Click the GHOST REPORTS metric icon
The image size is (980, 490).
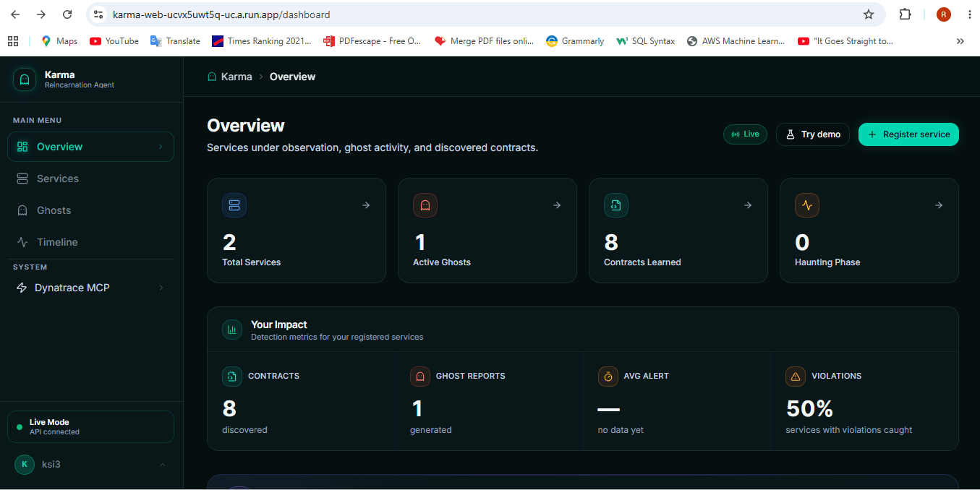pos(420,377)
